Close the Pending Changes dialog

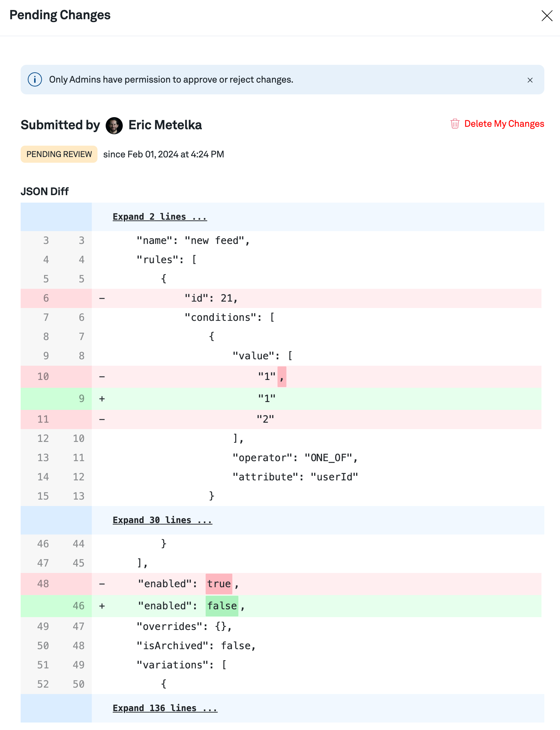point(546,16)
